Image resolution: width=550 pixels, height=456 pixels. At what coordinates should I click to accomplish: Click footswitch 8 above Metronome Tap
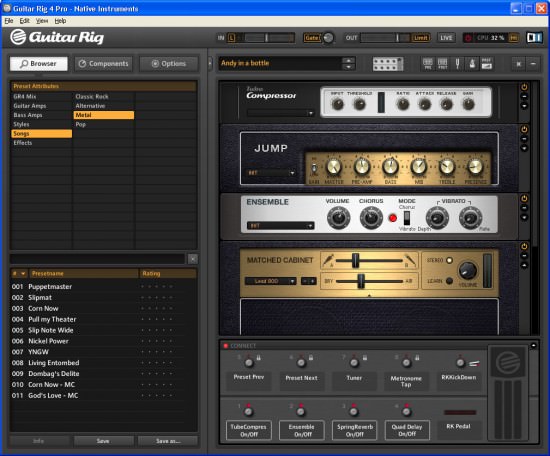[406, 363]
